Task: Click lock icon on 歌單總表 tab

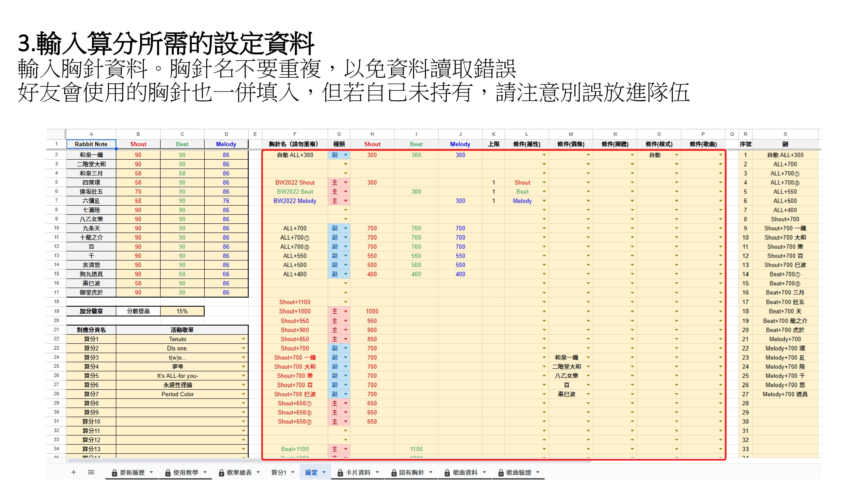Action: 221,473
